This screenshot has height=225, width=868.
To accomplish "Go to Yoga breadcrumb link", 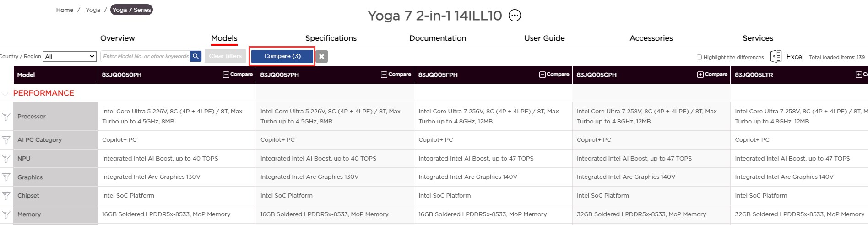I will tap(92, 10).
